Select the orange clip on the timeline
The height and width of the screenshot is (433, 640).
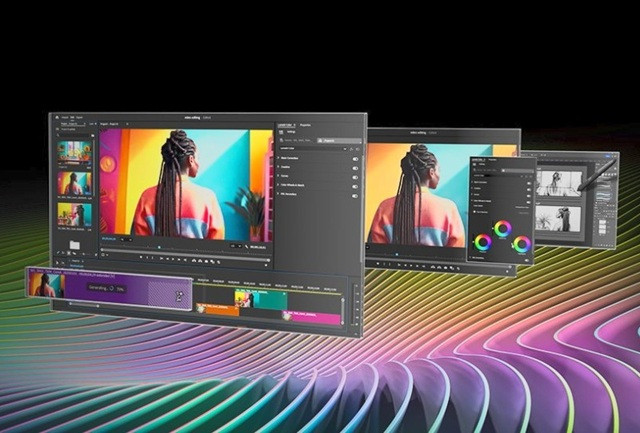[218, 311]
